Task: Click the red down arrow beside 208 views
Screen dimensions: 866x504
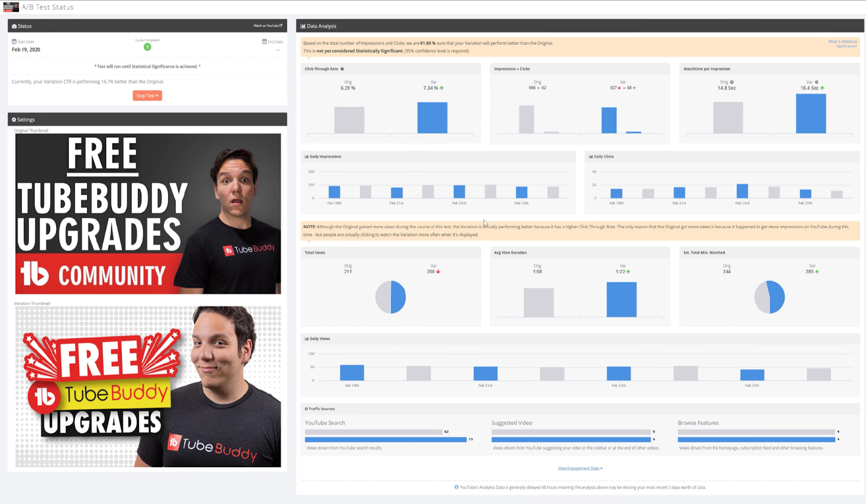Action: [438, 271]
